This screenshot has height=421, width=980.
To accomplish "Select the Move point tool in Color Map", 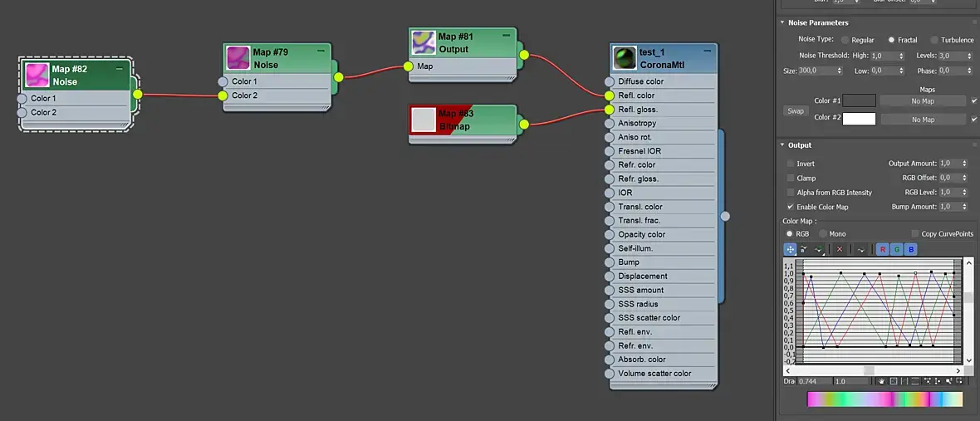I will (x=790, y=249).
